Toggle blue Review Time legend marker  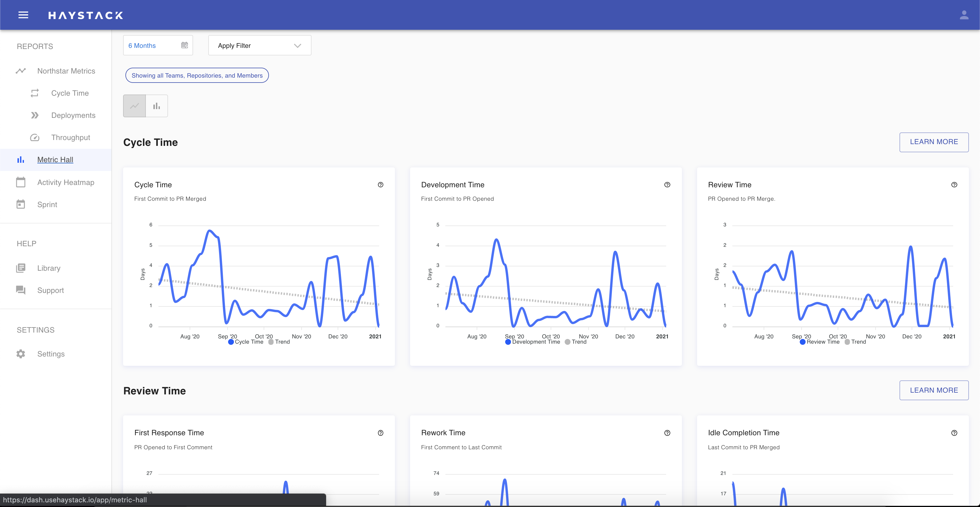[803, 342]
